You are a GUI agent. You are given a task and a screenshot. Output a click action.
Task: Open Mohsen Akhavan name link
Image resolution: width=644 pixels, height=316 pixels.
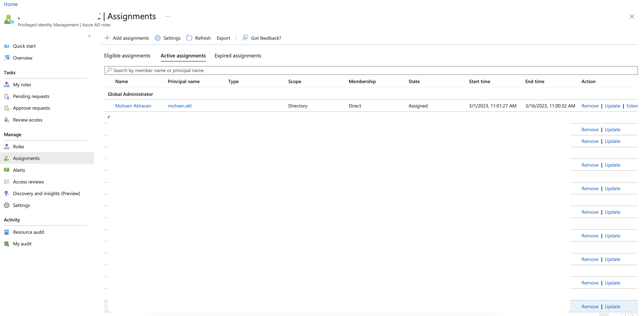click(x=133, y=106)
